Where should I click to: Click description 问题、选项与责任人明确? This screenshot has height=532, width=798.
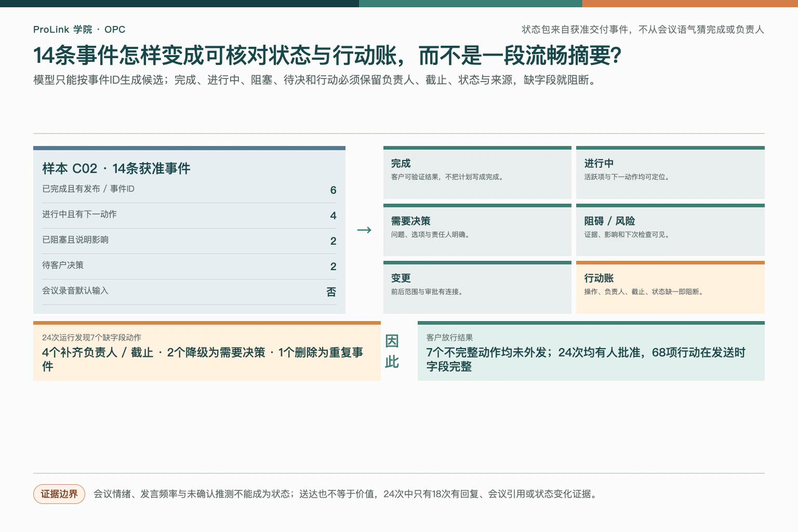432,235
